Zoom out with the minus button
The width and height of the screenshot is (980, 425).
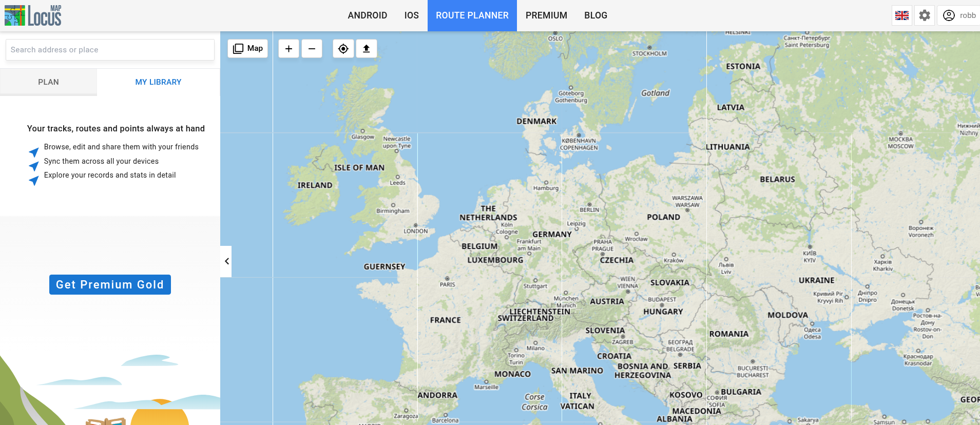312,49
